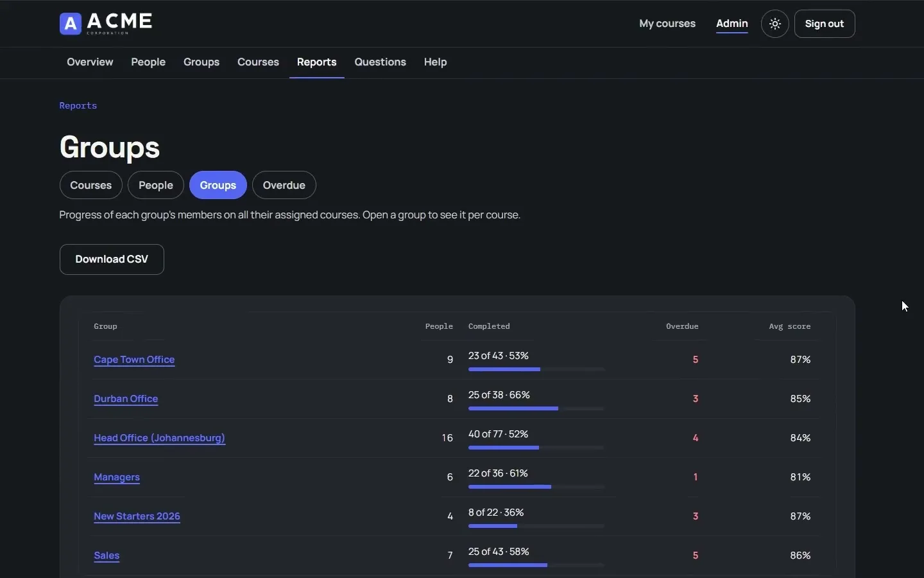Click Durban Office completion progress bar
Screen dimensions: 924x578
[536, 409]
